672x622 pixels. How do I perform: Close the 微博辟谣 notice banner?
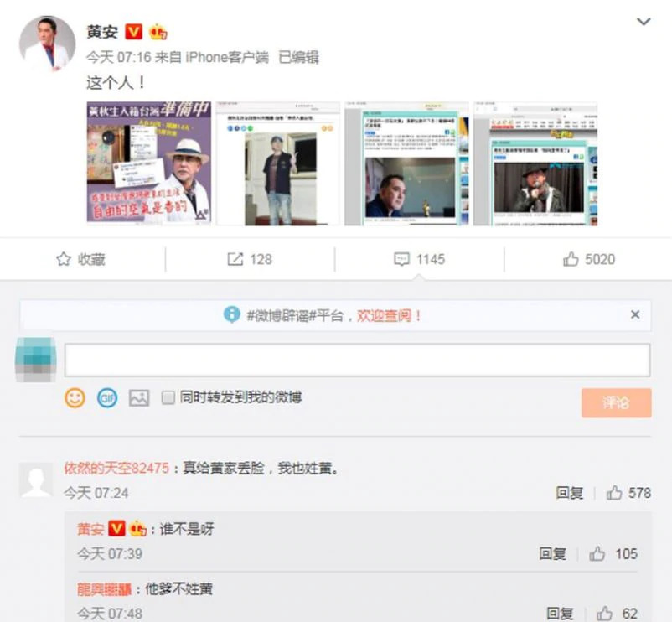pos(634,315)
